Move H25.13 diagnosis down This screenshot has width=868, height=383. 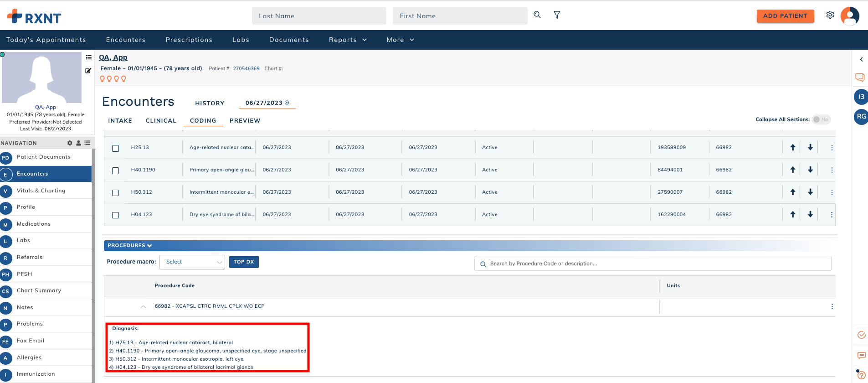click(x=810, y=147)
